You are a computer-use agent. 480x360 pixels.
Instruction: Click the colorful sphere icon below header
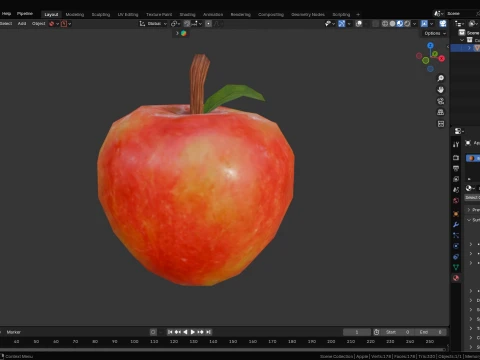(183, 33)
